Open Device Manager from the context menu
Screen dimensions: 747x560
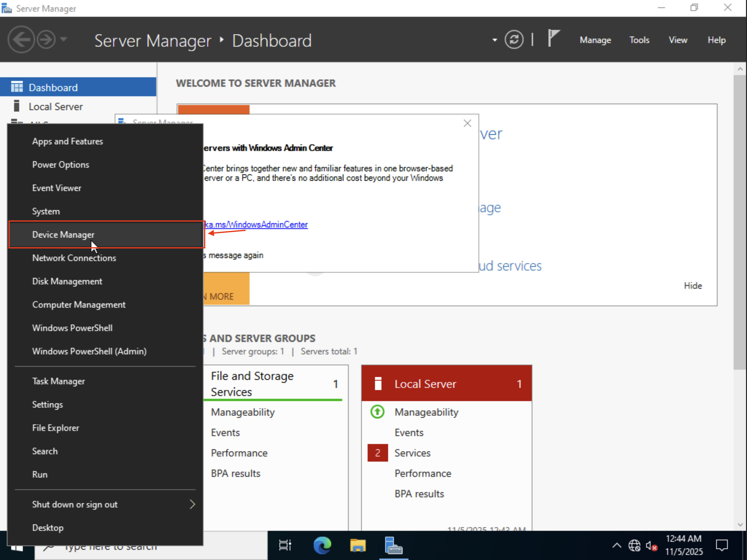pyautogui.click(x=63, y=234)
